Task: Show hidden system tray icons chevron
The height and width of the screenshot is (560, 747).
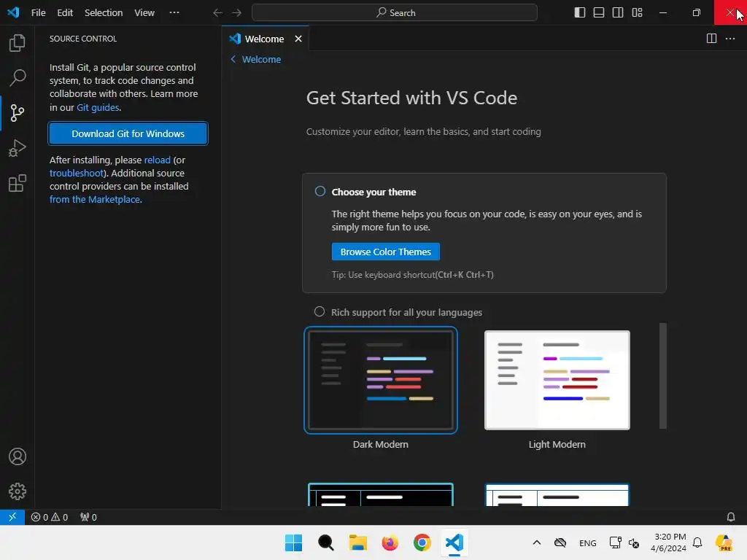Action: pos(536,542)
